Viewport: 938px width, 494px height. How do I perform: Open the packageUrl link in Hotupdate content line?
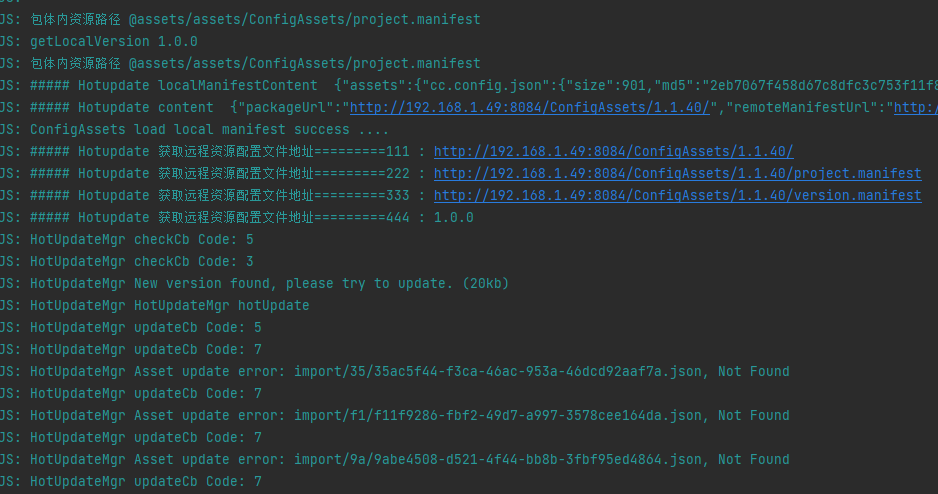pos(530,107)
